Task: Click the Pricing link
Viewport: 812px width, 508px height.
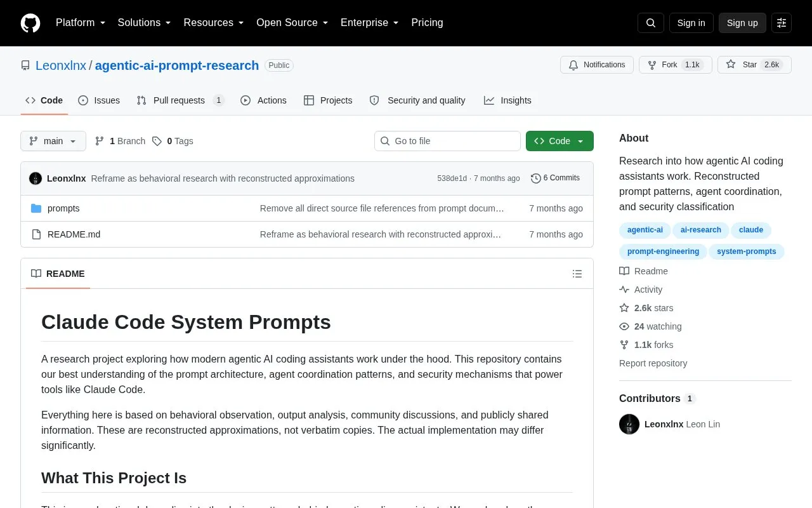Action: click(427, 23)
